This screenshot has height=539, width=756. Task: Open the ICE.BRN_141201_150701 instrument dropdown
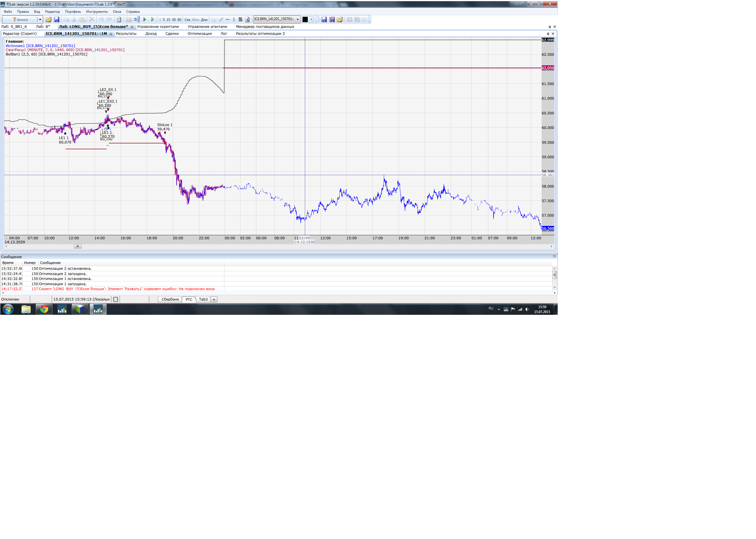point(298,19)
